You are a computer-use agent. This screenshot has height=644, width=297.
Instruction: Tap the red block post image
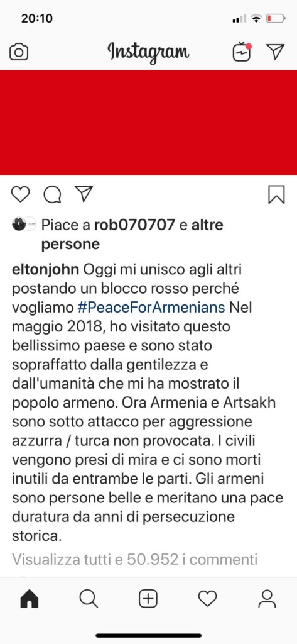(148, 123)
